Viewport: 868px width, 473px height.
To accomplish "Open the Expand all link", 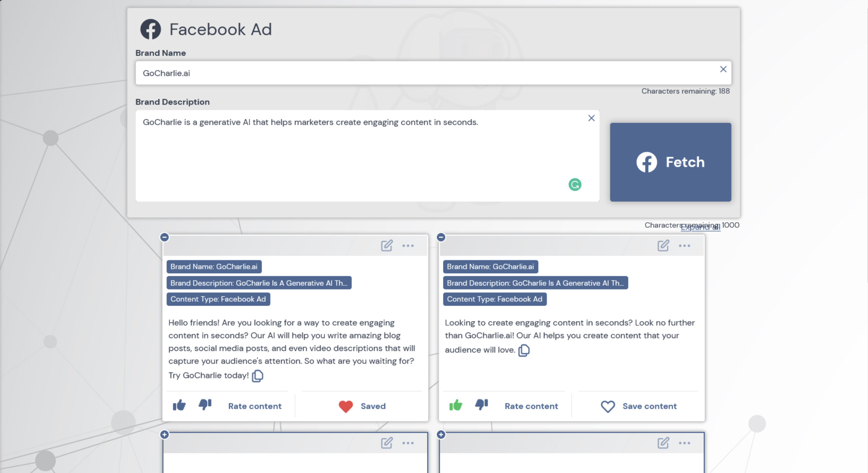I will 700,227.
